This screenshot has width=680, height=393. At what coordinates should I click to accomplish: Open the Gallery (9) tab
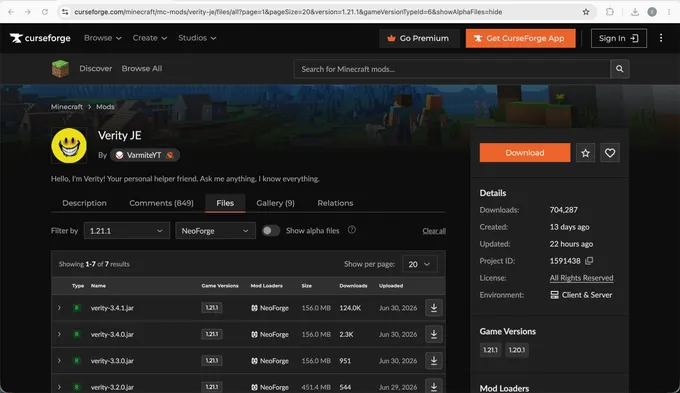[275, 203]
